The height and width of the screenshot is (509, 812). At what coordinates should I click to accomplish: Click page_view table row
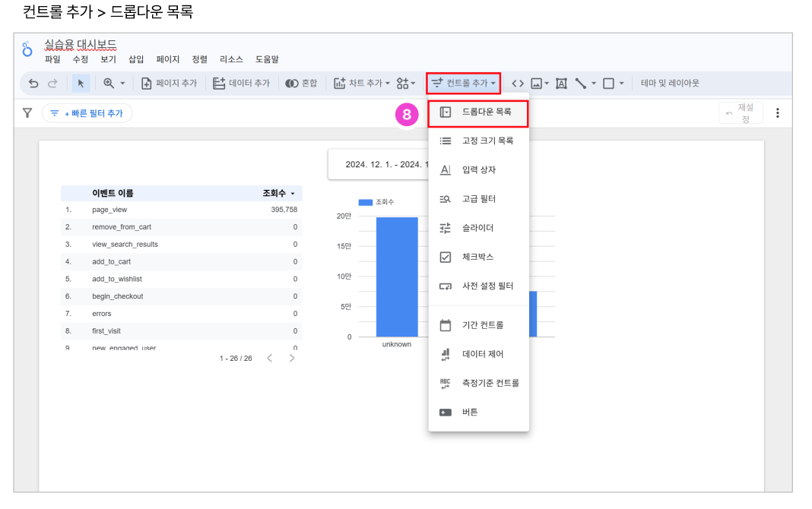181,210
